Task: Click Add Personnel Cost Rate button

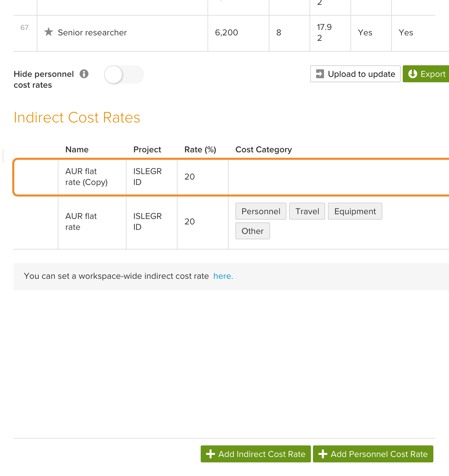Action: click(x=373, y=454)
